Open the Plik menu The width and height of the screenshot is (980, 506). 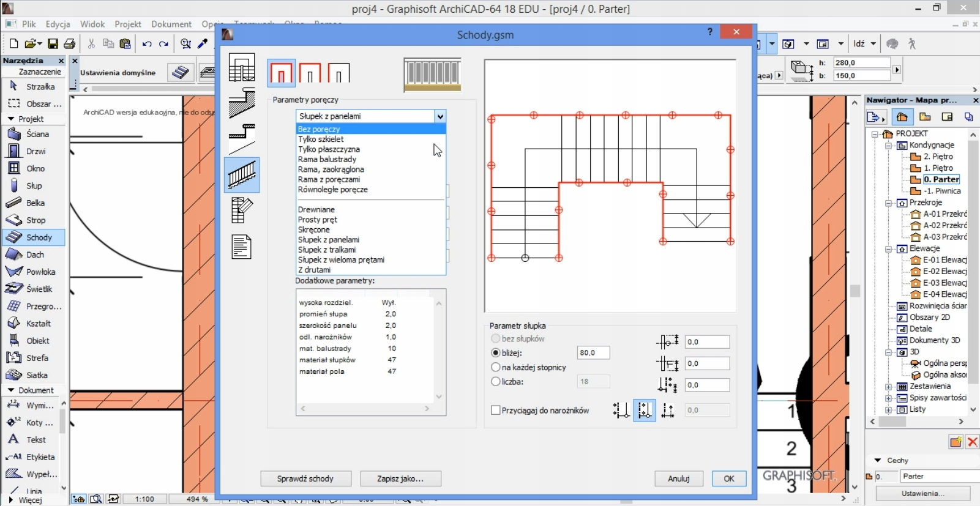29,24
